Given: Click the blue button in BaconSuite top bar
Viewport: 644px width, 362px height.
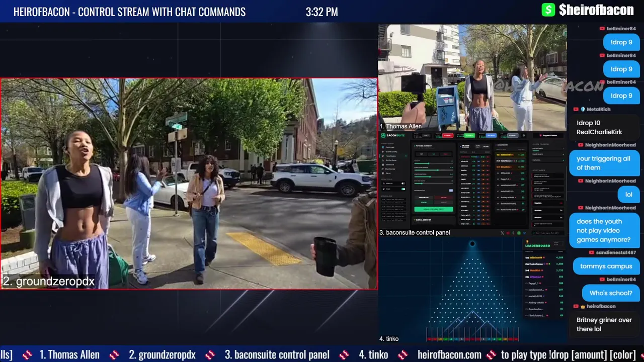Looking at the screenshot, I should pos(491,135).
